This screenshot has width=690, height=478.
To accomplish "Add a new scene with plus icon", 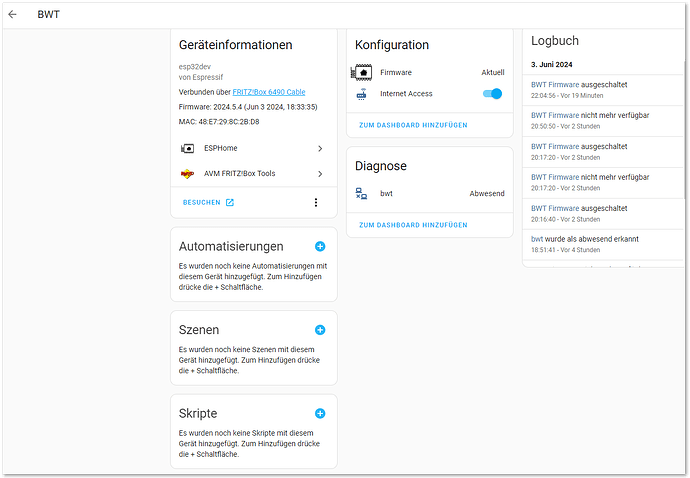I will (320, 329).
